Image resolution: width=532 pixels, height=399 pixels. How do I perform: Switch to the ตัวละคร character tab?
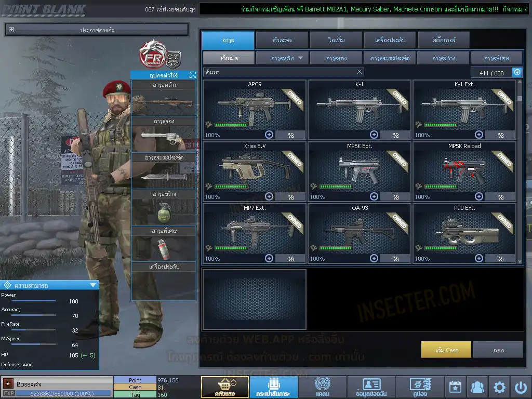point(282,40)
